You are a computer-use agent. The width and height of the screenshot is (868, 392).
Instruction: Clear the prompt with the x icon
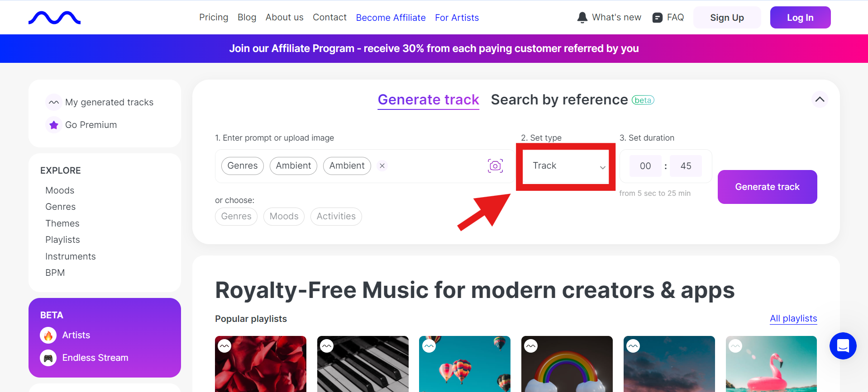point(382,166)
